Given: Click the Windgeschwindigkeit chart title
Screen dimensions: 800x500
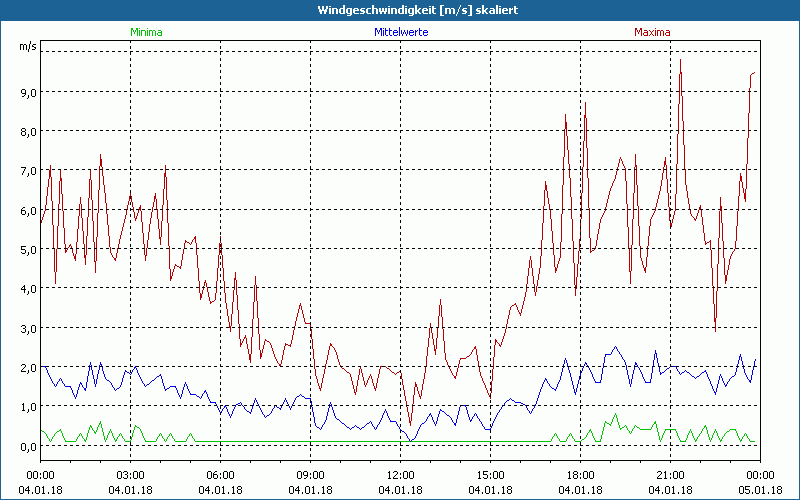Looking at the screenshot, I should point(400,9).
